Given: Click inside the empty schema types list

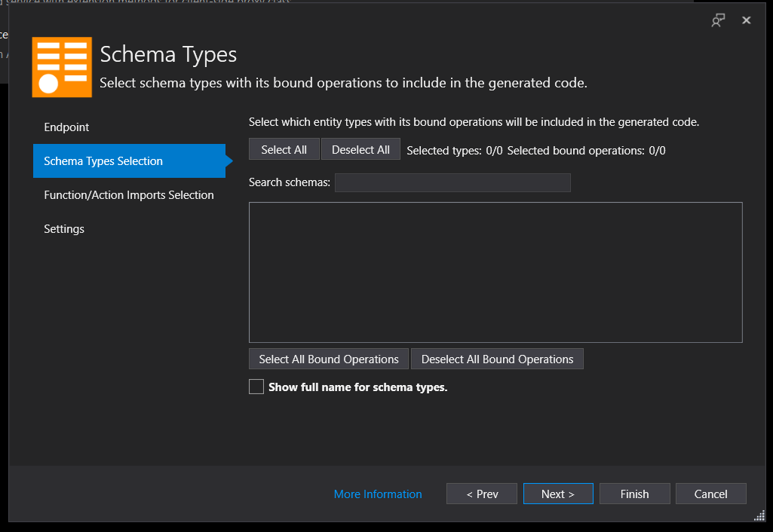Looking at the screenshot, I should [x=495, y=272].
